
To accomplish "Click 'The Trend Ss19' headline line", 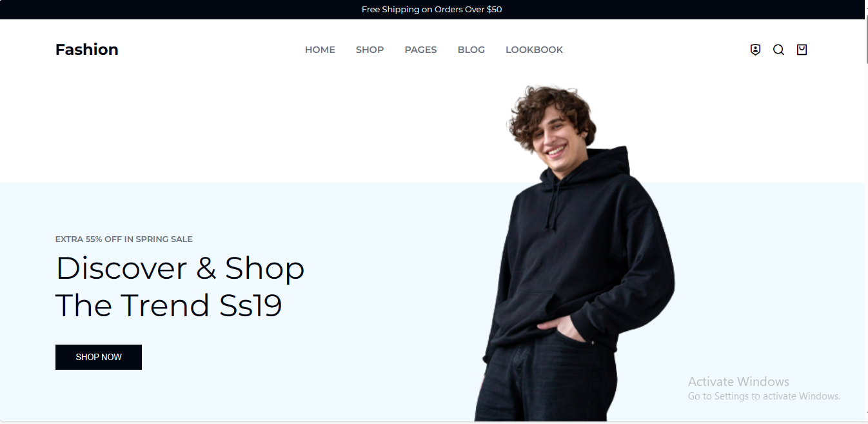I will point(169,305).
